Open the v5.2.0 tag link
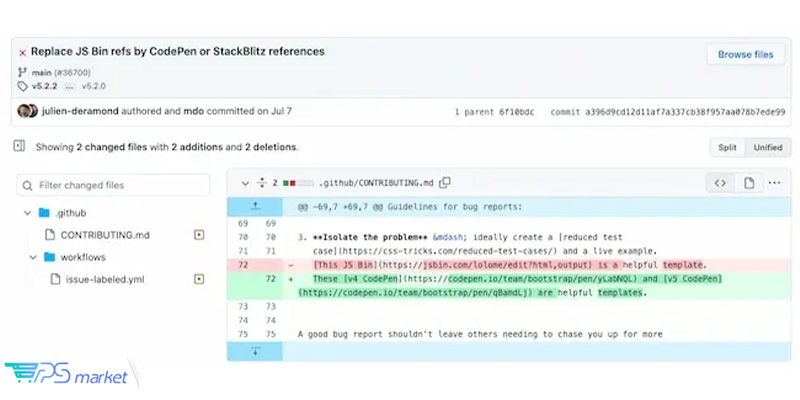 (94, 86)
